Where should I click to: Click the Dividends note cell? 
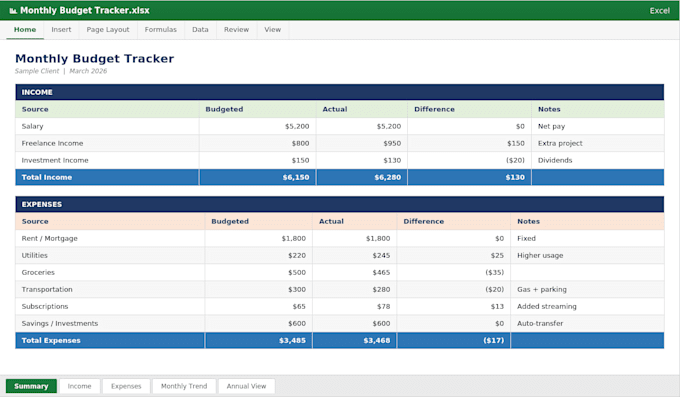(x=598, y=160)
